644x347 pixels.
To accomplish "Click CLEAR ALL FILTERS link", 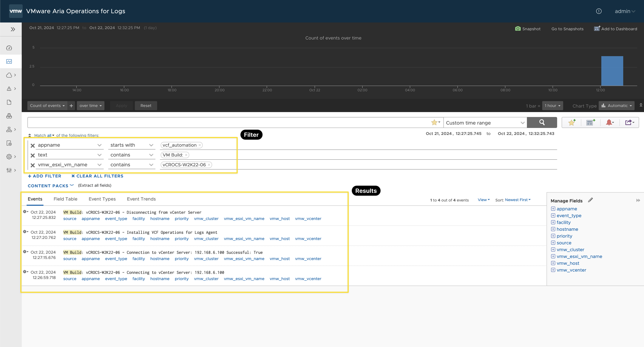I will [x=97, y=176].
